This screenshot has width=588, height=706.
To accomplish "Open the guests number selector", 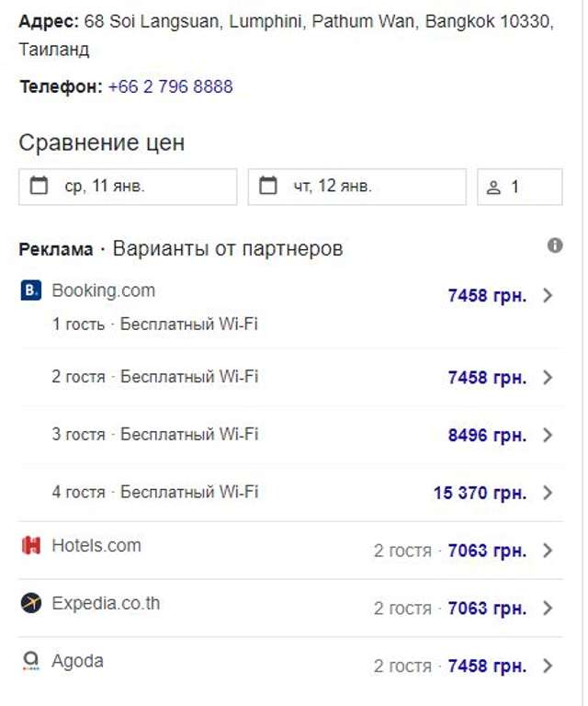I will 519,187.
